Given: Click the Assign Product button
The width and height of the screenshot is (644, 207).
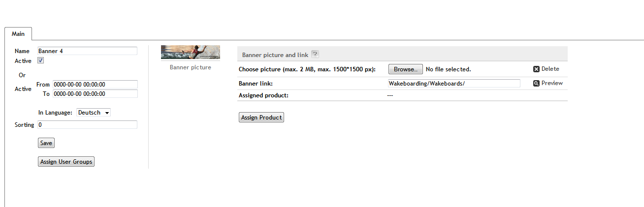Looking at the screenshot, I should [261, 118].
